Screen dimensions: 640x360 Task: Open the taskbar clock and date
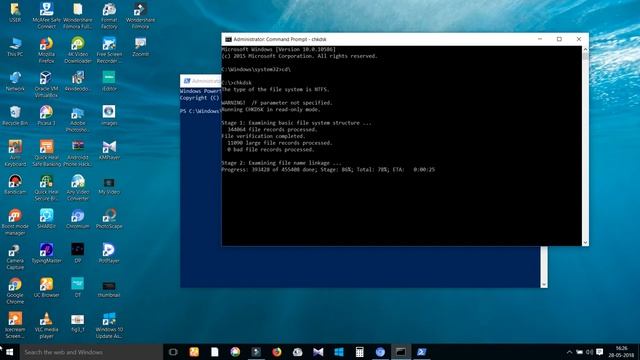tap(621, 352)
